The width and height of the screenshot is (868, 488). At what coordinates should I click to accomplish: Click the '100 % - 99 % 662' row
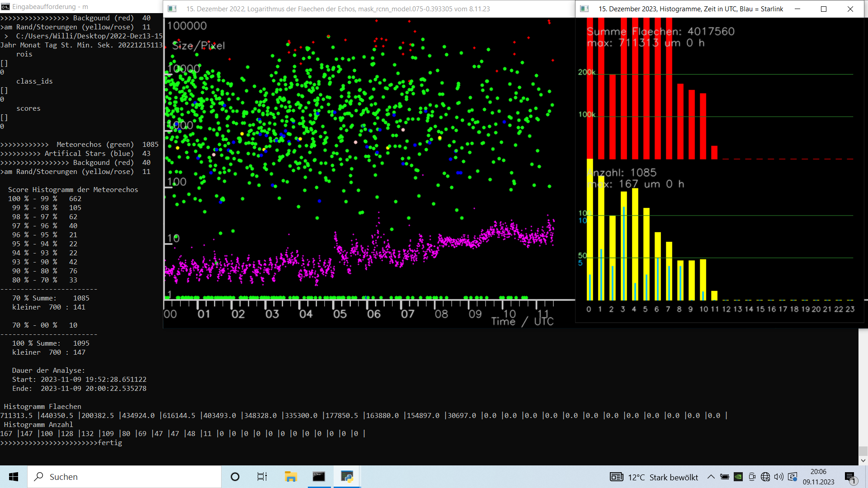[x=45, y=199]
